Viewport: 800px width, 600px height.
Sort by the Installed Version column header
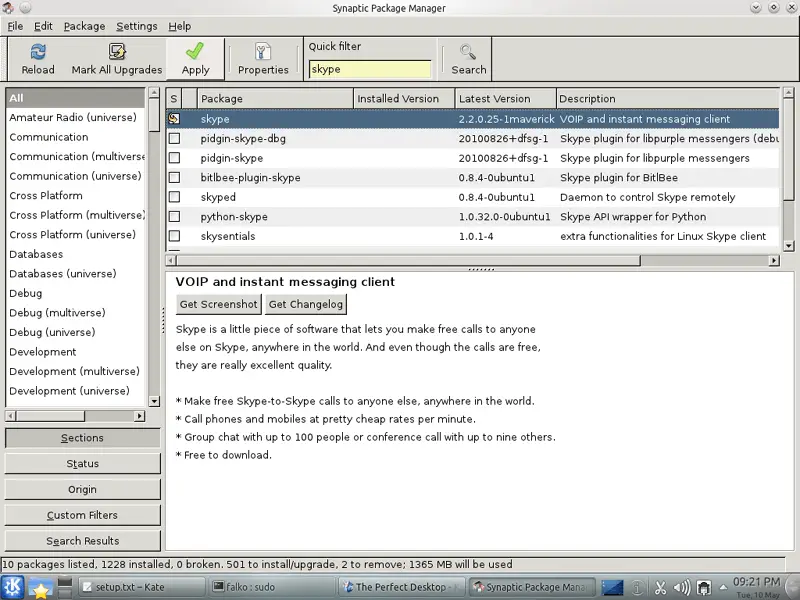[404, 98]
